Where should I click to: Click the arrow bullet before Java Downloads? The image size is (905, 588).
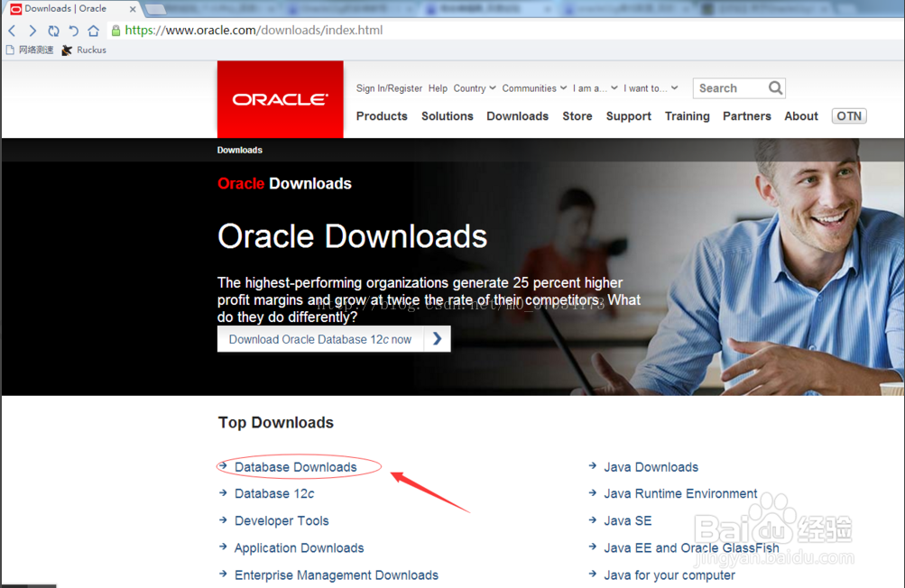point(592,465)
